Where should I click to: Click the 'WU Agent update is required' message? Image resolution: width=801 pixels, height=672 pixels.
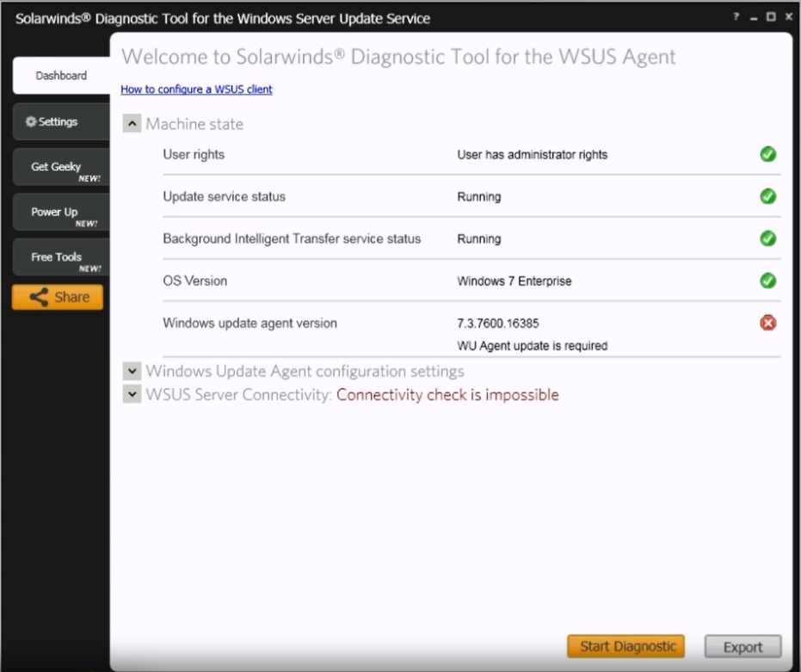tap(533, 345)
